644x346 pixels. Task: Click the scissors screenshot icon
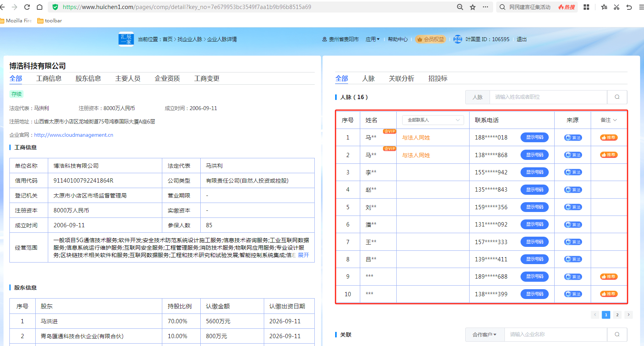click(617, 7)
